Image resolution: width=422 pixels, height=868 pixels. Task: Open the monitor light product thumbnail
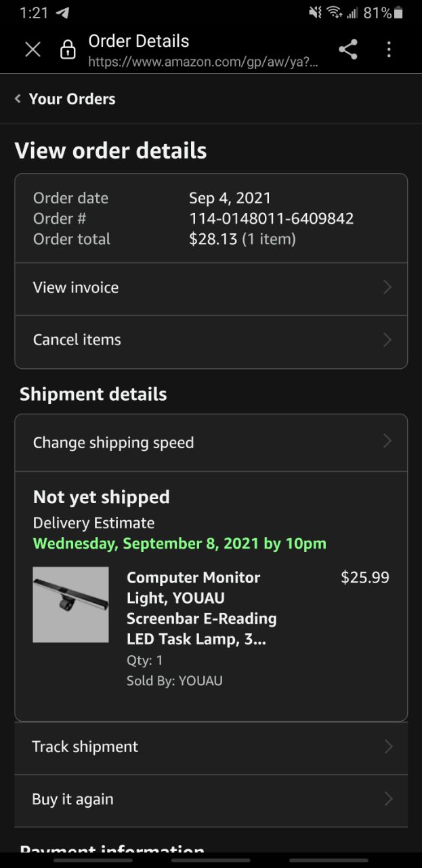point(70,604)
